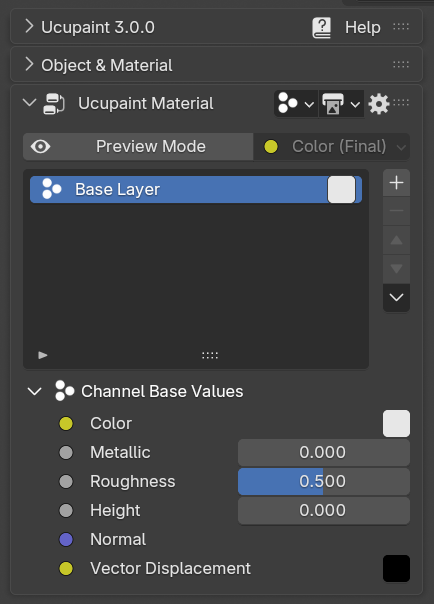This screenshot has width=434, height=604.
Task: Click the yellow Color channel socket
Action: (x=66, y=423)
